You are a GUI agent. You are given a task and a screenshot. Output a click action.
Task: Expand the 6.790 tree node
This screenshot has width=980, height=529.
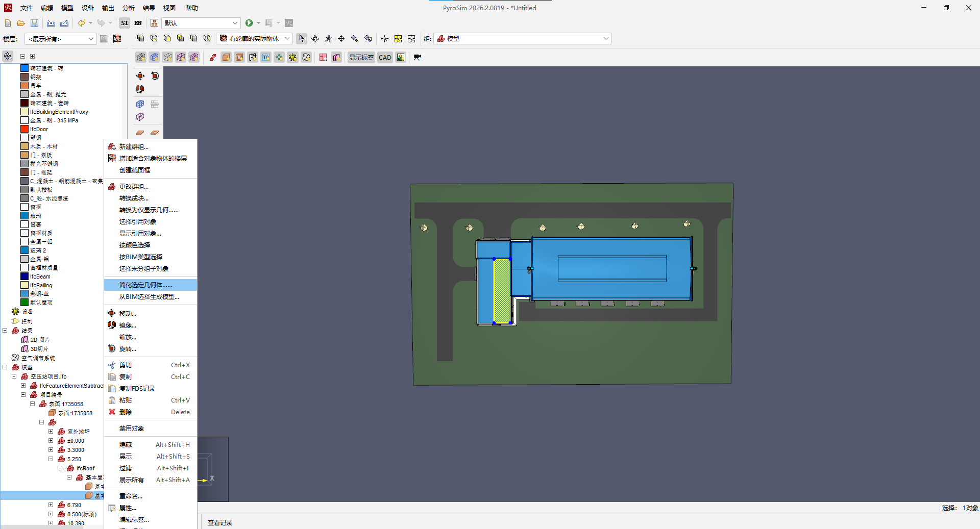[51, 505]
